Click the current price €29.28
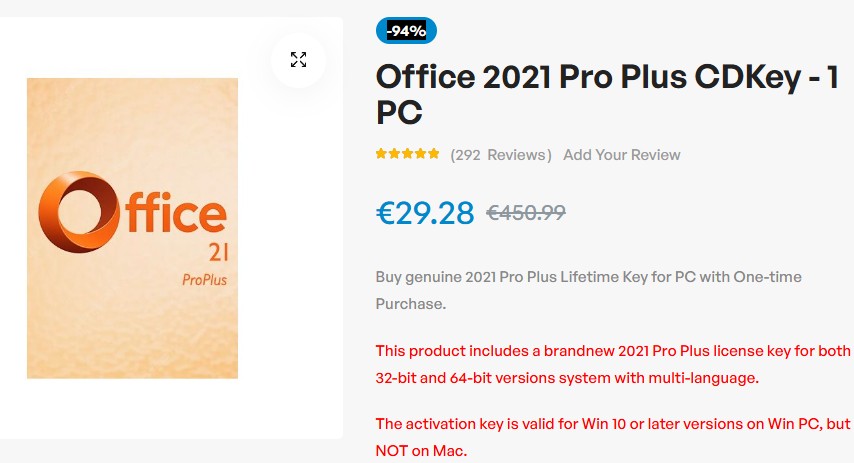Viewport: 854px width, 463px height. 425,212
